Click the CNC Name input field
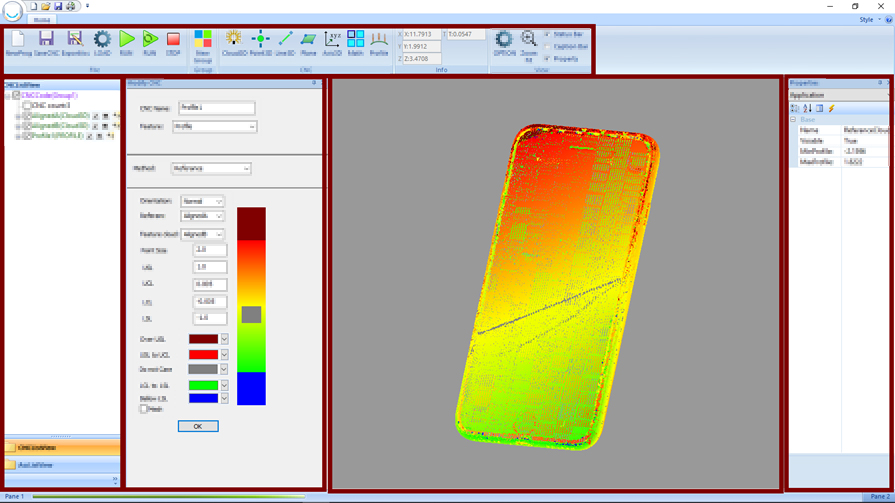Image resolution: width=895 pixels, height=503 pixels. click(216, 108)
